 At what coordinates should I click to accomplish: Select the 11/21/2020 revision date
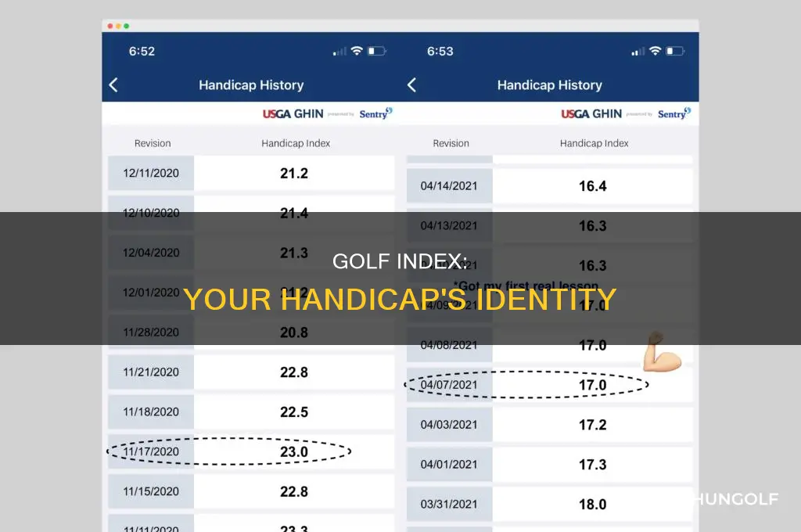tap(151, 372)
